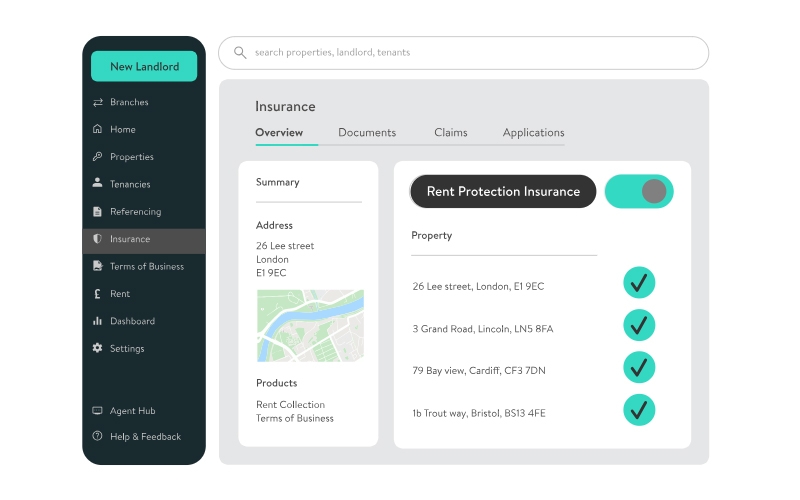Viewport: 800px width, 500px height.
Task: Click the address map thumbnail
Action: (310, 325)
